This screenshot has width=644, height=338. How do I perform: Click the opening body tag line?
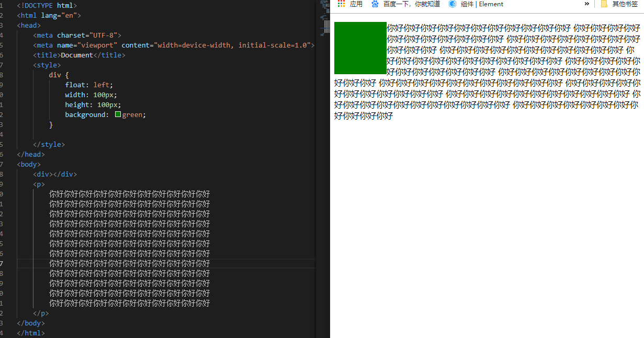click(29, 164)
